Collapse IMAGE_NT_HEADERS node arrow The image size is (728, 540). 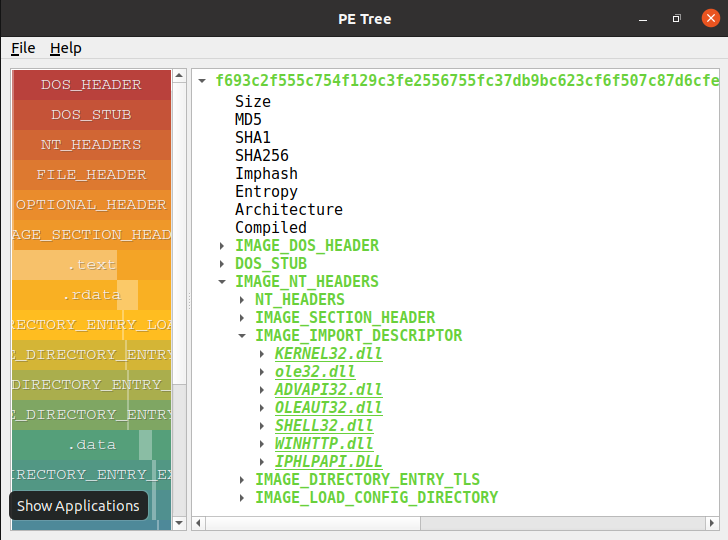pos(222,281)
